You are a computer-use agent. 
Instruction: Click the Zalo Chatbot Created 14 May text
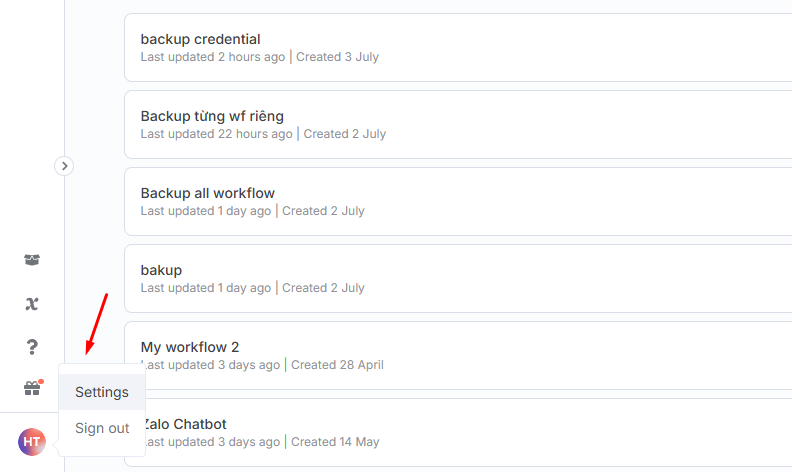tap(335, 442)
